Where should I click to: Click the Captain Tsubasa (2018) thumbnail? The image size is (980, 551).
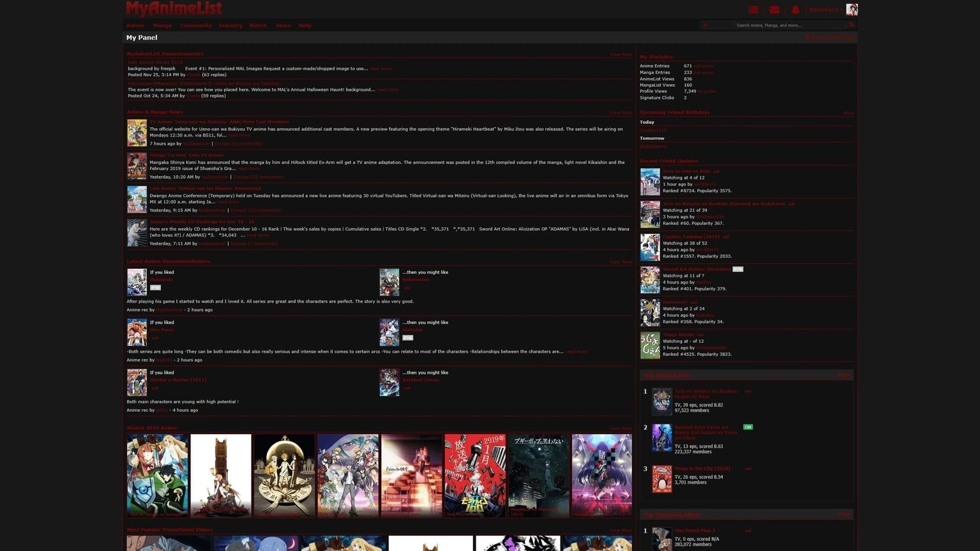coord(650,247)
